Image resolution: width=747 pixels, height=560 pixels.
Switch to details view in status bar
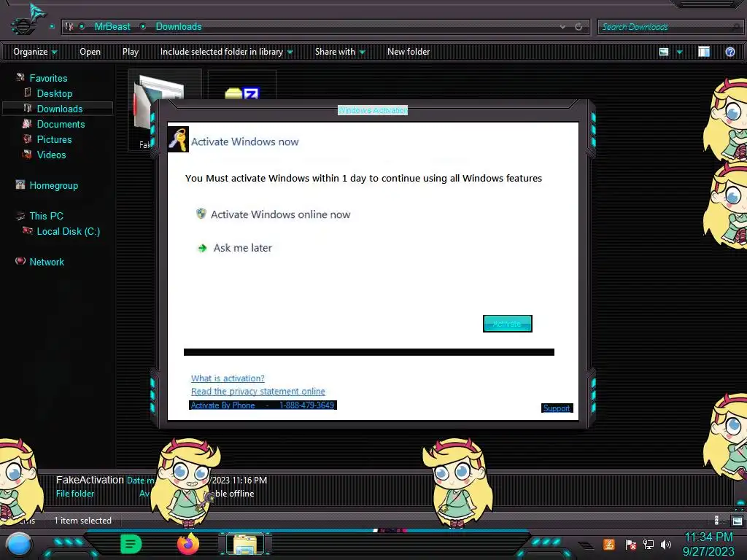(716, 521)
